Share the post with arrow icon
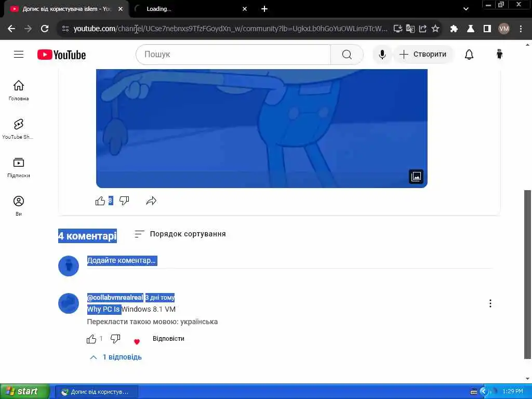 point(151,201)
